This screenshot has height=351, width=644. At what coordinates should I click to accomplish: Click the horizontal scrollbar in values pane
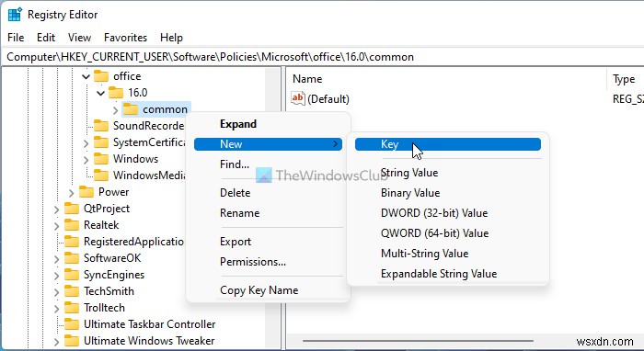418,340
